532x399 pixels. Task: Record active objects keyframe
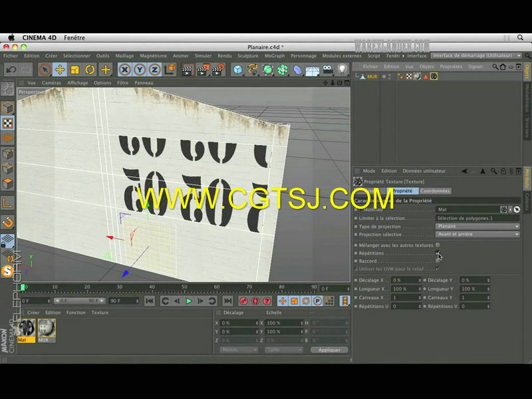click(243, 301)
